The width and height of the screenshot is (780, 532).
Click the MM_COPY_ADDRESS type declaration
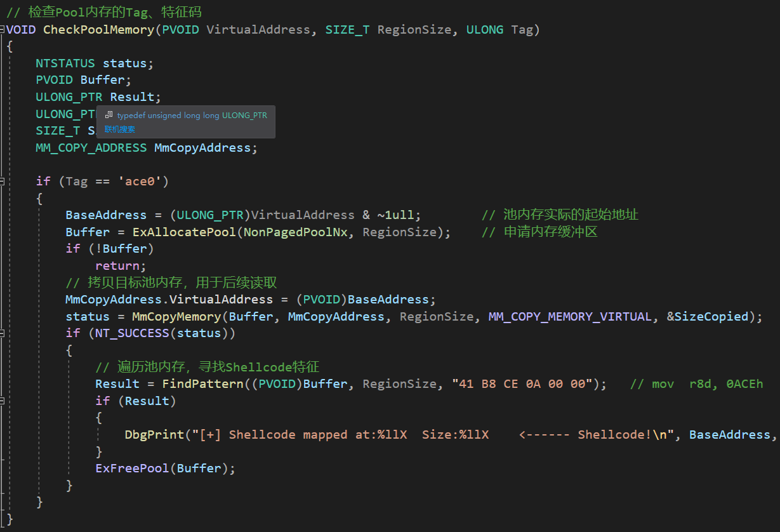pyautogui.click(x=91, y=147)
